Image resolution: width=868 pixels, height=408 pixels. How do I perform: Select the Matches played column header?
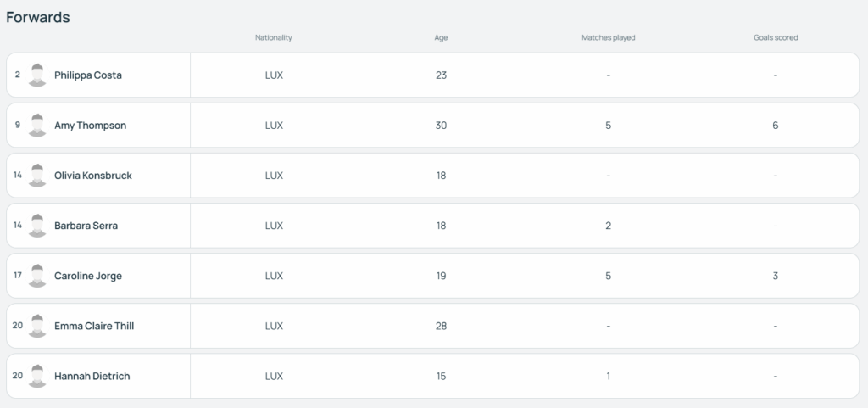click(609, 37)
